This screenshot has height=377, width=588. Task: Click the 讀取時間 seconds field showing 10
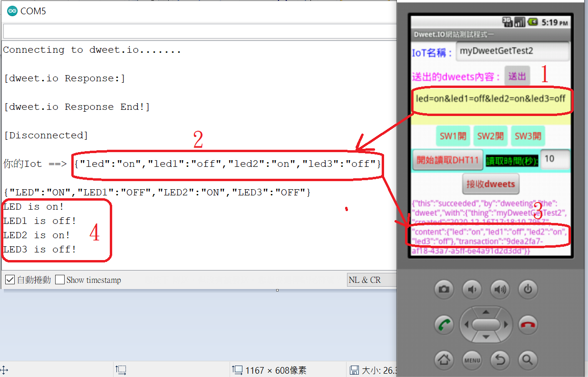555,159
